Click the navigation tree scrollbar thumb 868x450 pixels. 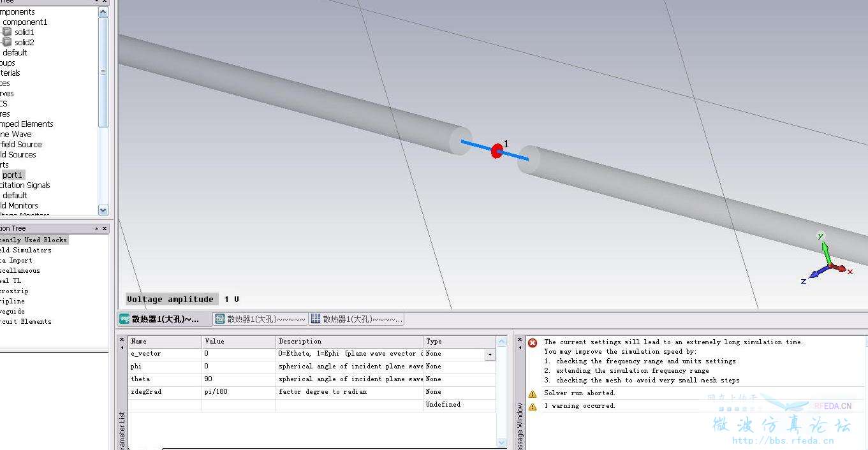103,72
